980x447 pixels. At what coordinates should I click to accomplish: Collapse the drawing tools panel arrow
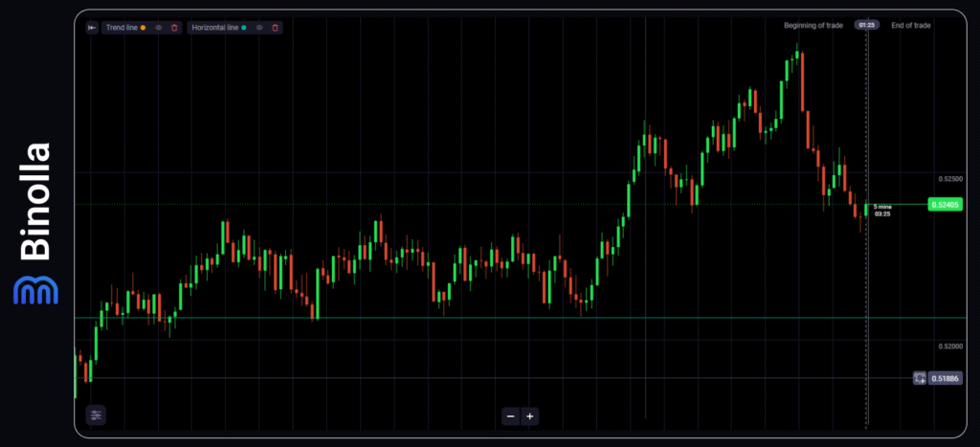pos(92,28)
